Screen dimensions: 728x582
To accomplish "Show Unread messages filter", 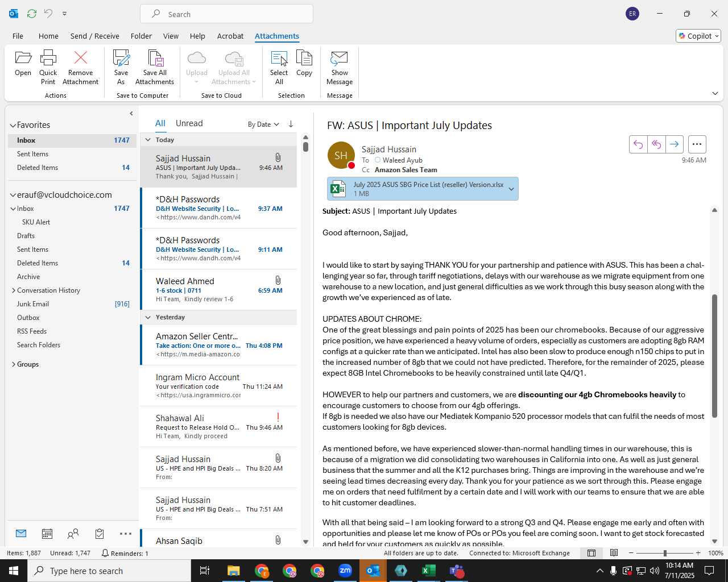I will click(189, 123).
